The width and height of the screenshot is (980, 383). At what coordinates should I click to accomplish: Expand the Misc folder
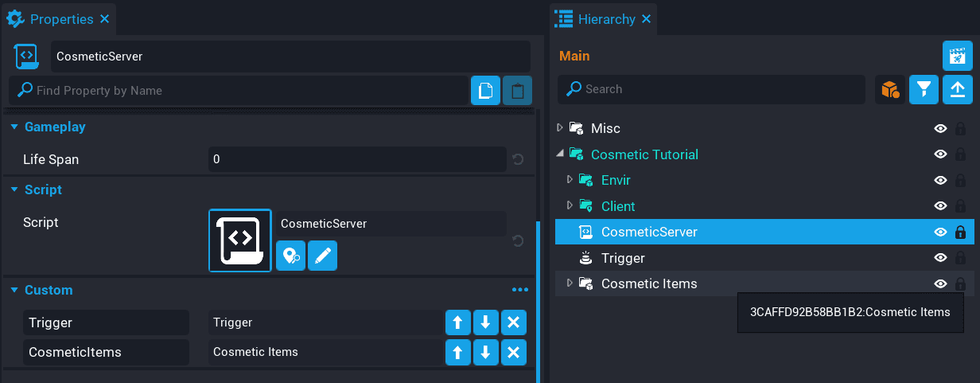tap(560, 128)
